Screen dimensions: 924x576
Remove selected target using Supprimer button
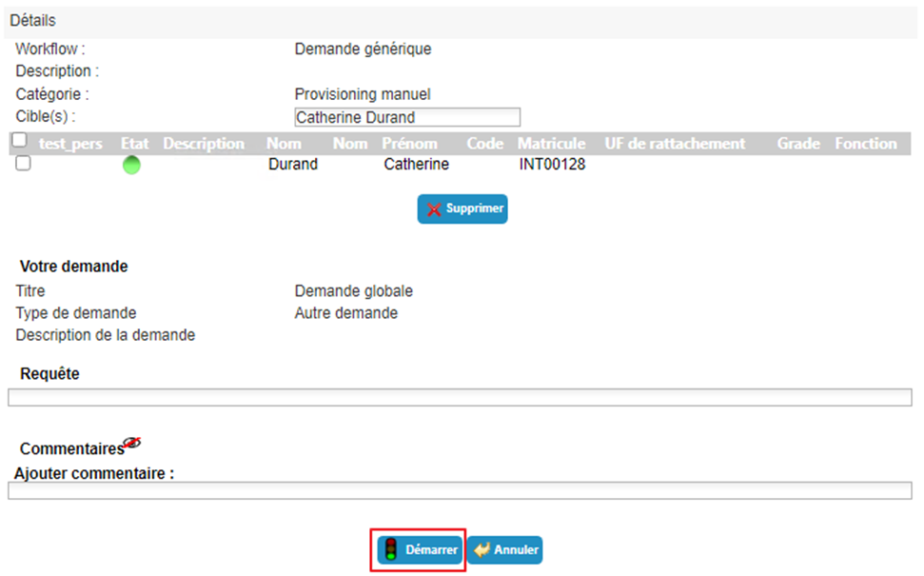[462, 209]
